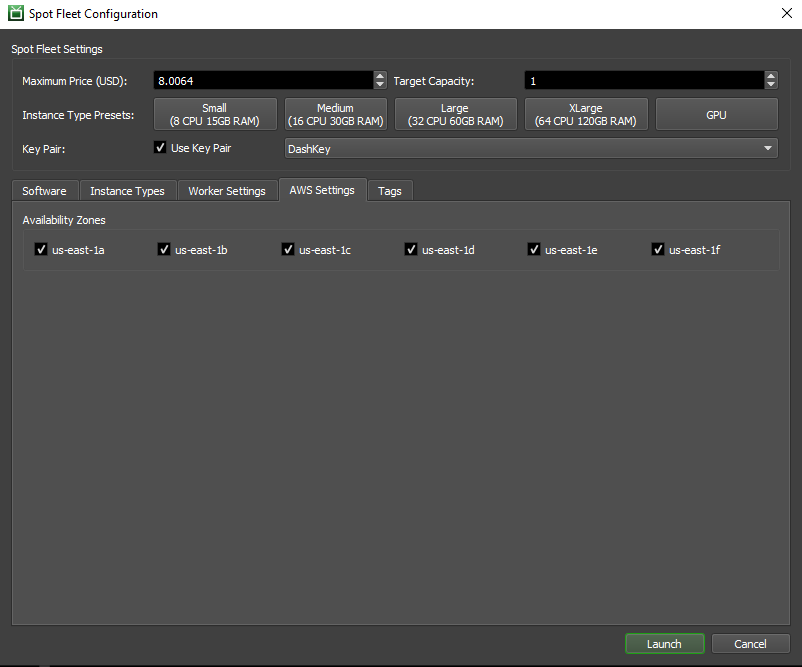Toggle the Use Key Pair checkbox
The image size is (802, 667).
click(x=160, y=148)
